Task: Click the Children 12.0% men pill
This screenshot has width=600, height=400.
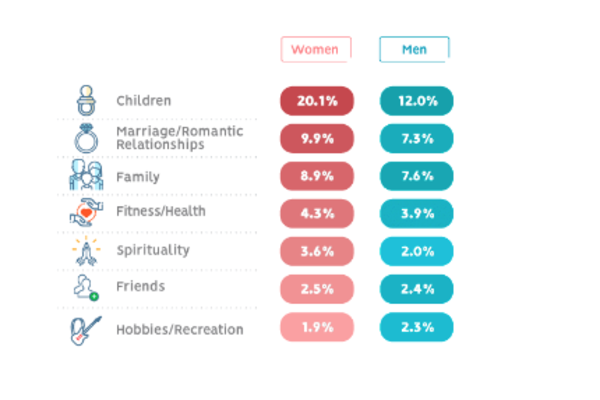Action: (x=416, y=101)
